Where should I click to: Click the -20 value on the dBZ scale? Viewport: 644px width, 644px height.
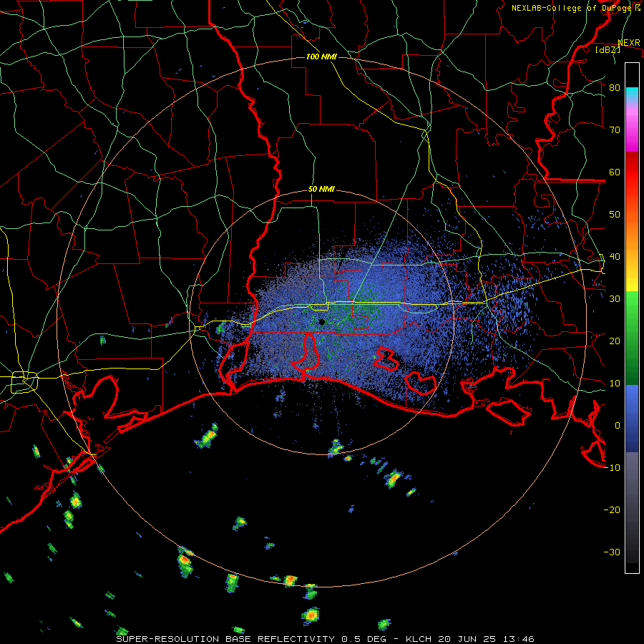pos(612,509)
